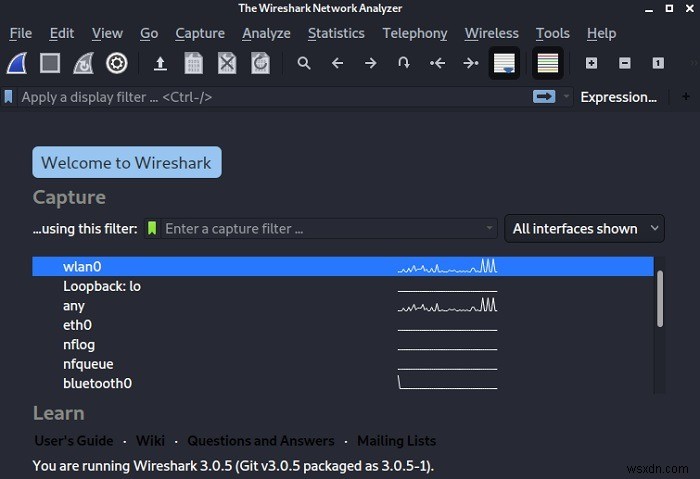Go back in packet history

click(338, 63)
